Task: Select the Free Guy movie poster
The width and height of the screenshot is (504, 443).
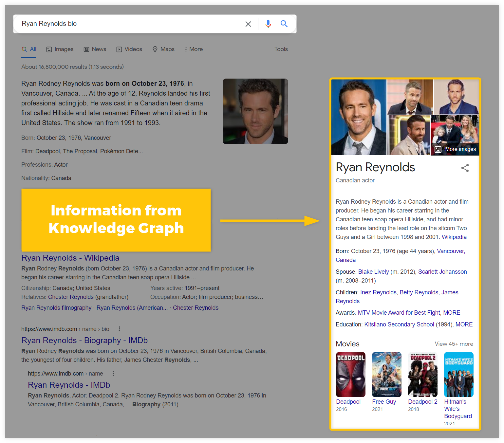Action: point(386,375)
